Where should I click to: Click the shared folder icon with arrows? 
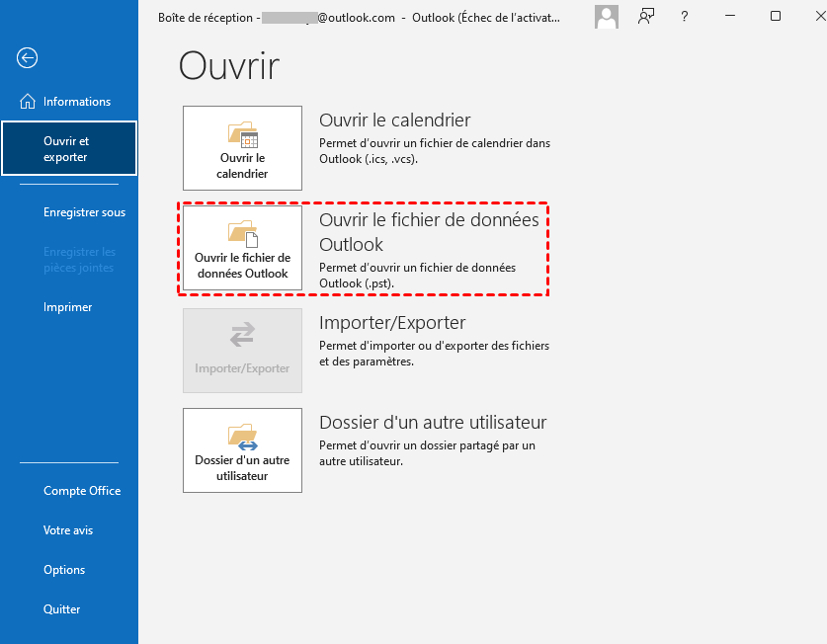tap(243, 438)
